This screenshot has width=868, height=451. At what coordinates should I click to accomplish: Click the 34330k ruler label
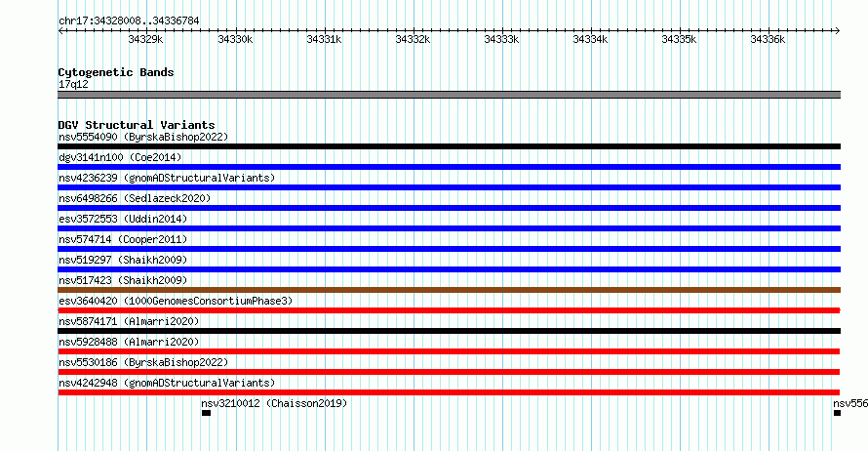[x=235, y=39]
